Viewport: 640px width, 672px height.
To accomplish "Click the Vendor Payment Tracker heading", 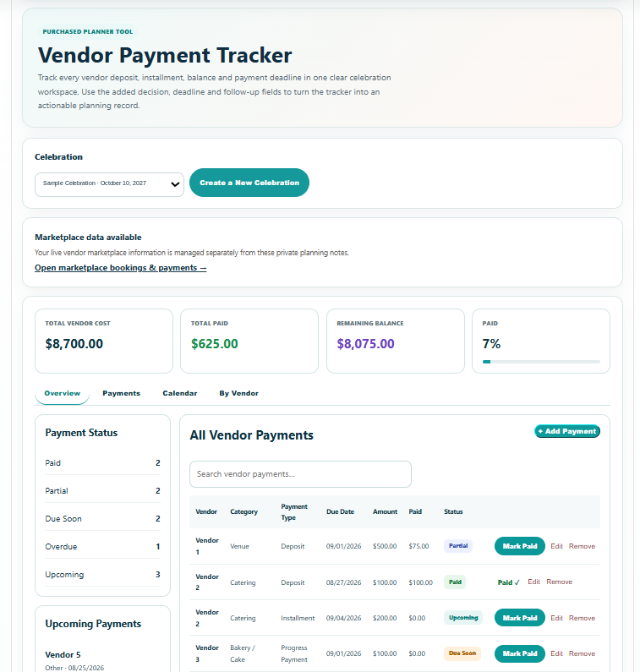I will (x=165, y=55).
